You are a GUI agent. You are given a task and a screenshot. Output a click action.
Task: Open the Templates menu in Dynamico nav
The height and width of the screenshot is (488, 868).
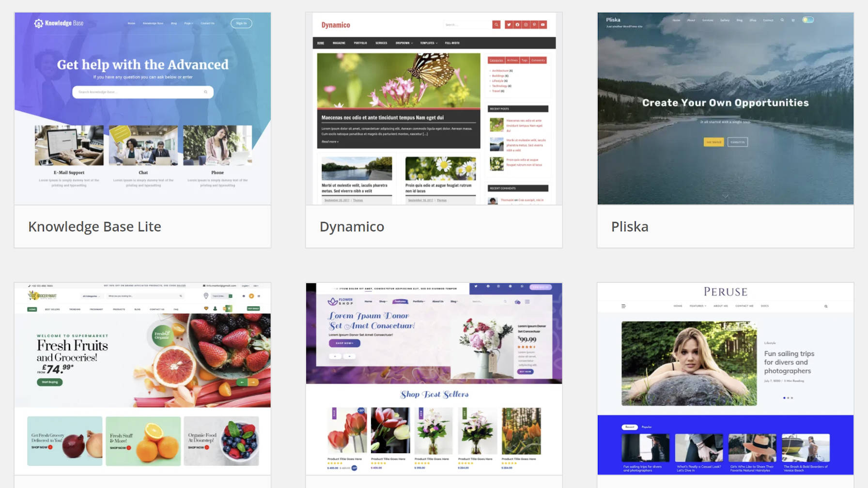pos(429,43)
